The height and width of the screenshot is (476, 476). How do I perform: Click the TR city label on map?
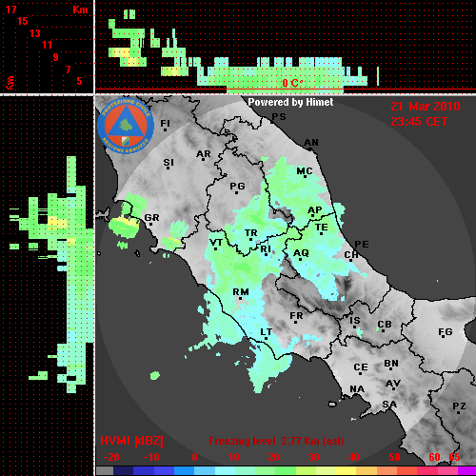[251, 233]
